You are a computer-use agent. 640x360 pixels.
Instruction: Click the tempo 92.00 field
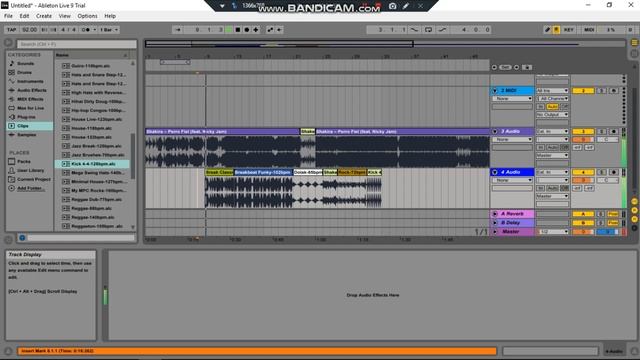coord(29,30)
